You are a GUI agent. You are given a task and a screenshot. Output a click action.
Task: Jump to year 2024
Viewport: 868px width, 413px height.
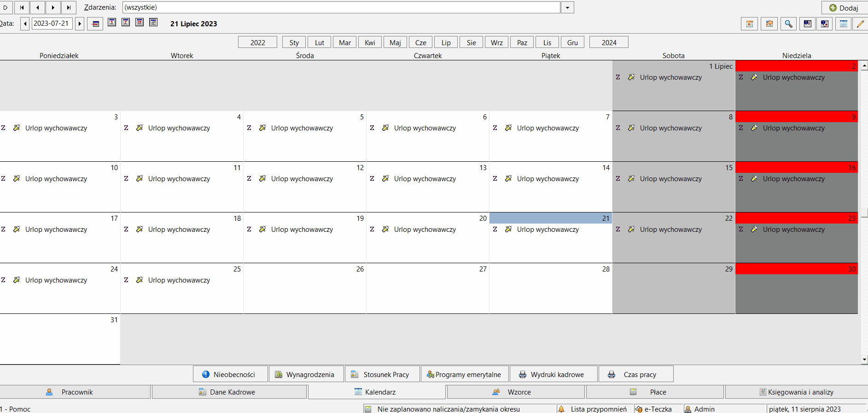pos(609,42)
